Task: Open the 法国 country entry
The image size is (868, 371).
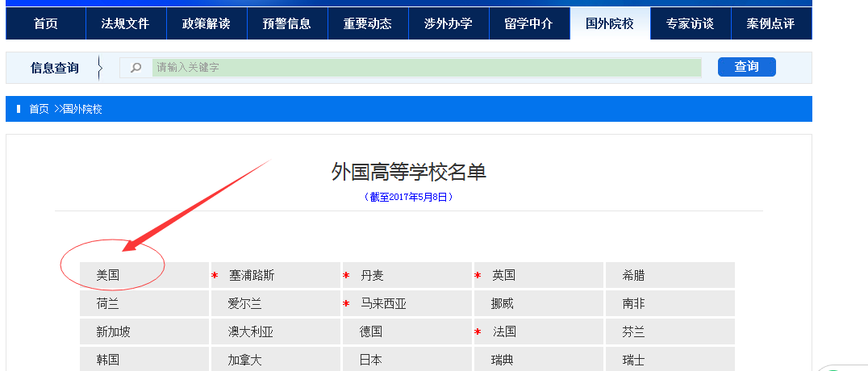Action: 504,331
